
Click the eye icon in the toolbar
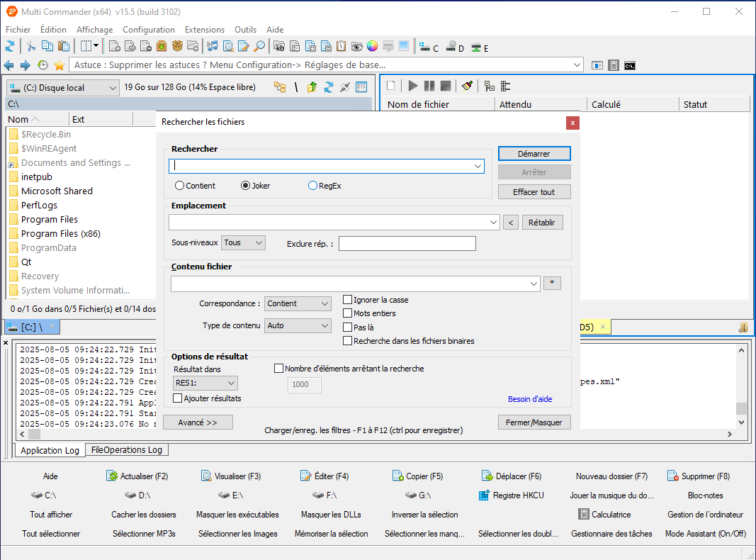click(356, 47)
